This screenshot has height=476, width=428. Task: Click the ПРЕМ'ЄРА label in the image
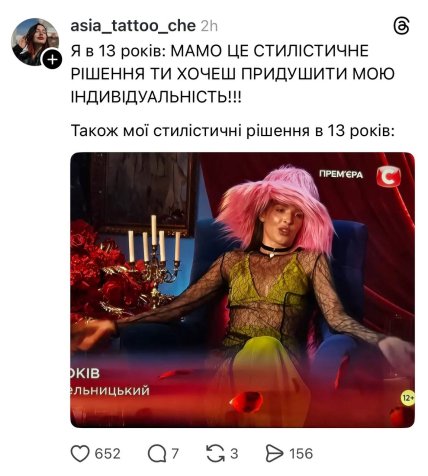(341, 174)
